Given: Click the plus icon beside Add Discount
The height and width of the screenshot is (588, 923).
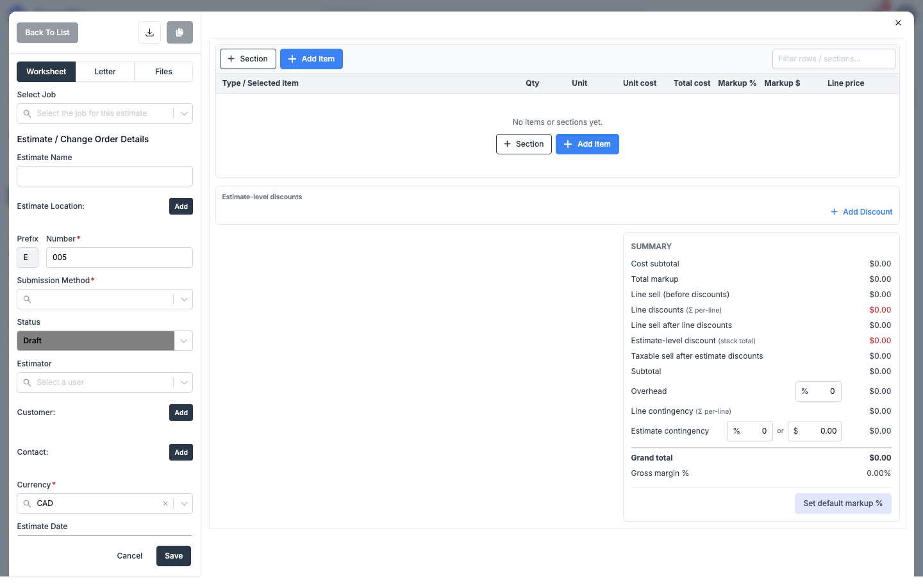Looking at the screenshot, I should (834, 212).
